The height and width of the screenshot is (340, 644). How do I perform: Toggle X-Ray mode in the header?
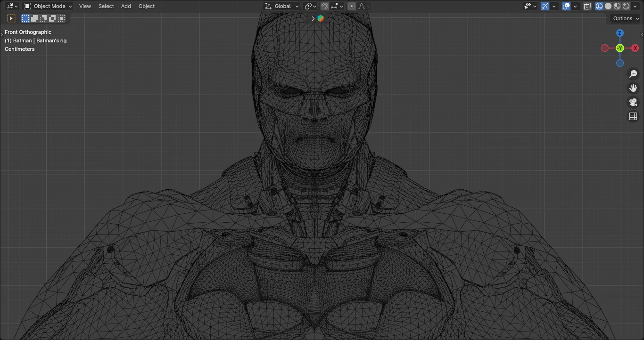pos(587,6)
